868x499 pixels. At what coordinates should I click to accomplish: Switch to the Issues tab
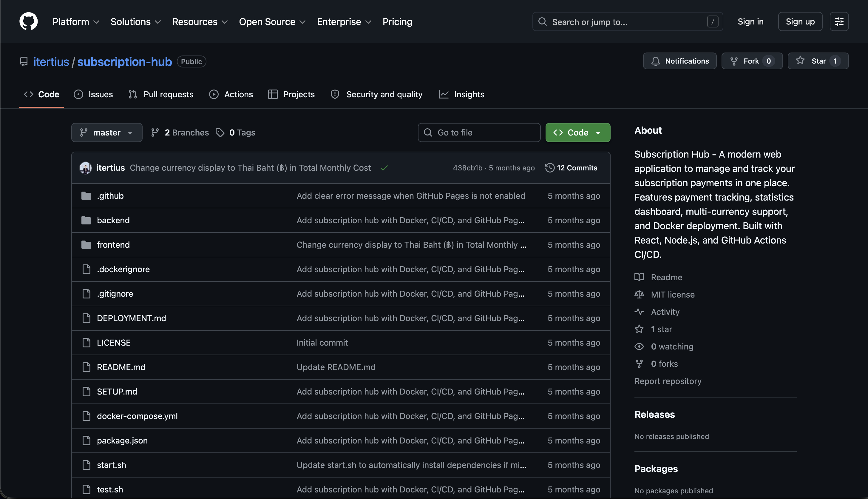click(93, 94)
